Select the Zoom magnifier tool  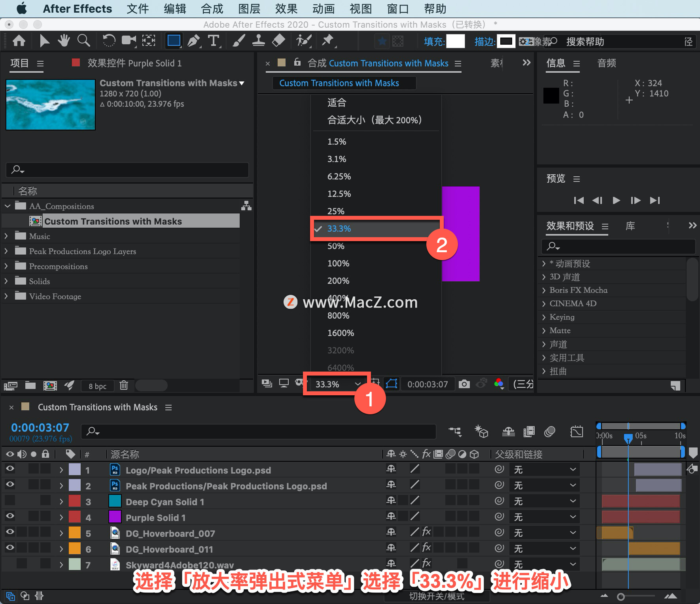(x=83, y=40)
